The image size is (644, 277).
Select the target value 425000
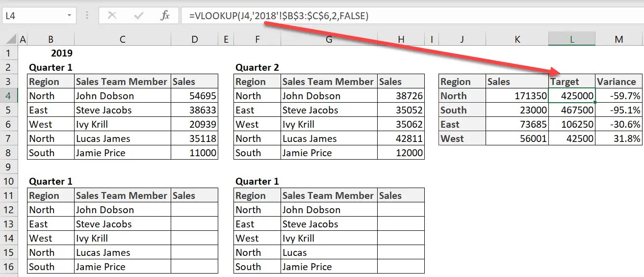(x=572, y=96)
